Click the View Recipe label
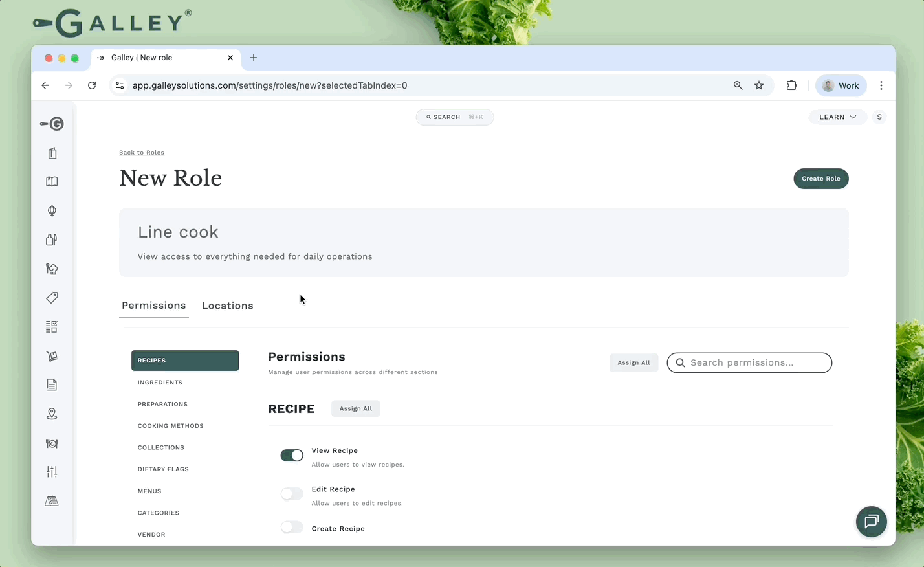Screen dimensions: 924x567 point(335,450)
